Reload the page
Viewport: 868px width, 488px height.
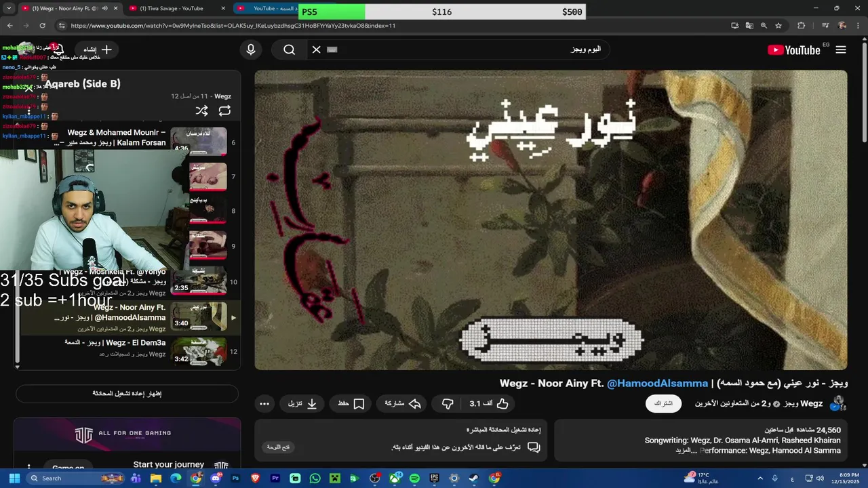pos(42,26)
